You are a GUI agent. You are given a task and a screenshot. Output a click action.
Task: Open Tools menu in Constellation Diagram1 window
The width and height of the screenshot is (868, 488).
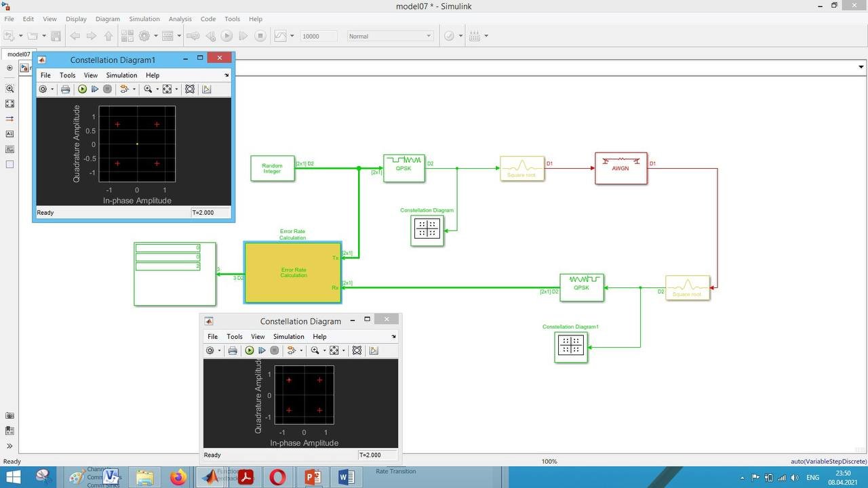67,75
